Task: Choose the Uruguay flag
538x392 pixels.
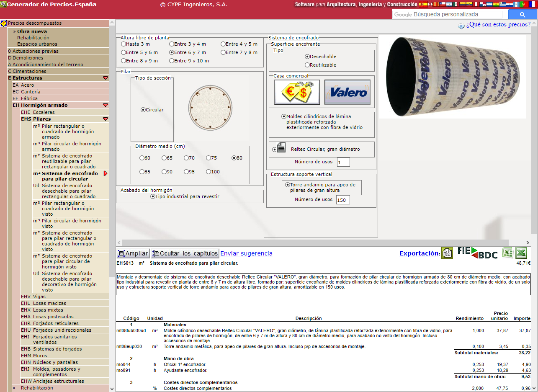Action: click(x=503, y=4)
